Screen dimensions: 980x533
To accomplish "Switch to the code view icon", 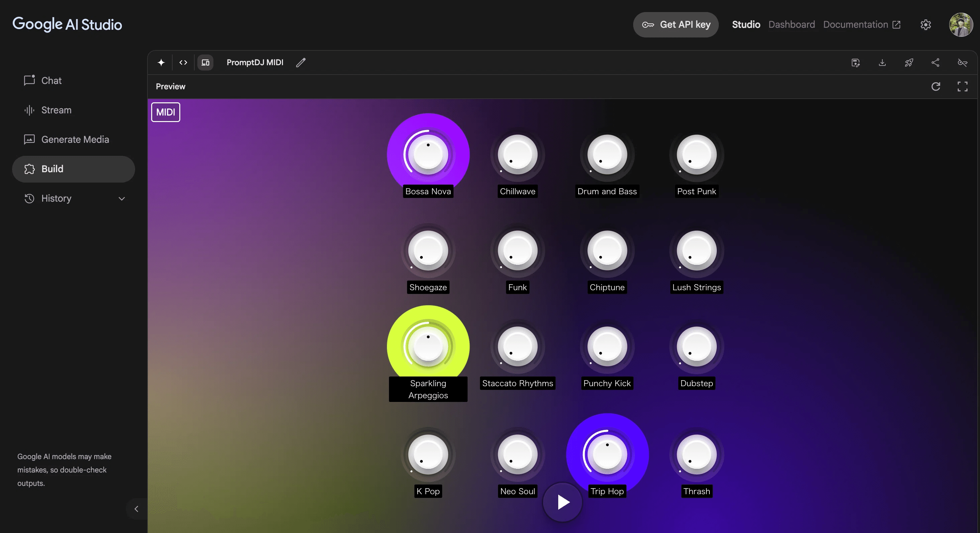I will [x=183, y=63].
